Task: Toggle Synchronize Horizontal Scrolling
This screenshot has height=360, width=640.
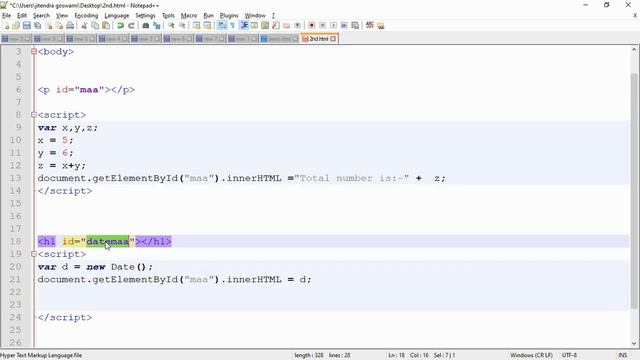Action: click(207, 26)
